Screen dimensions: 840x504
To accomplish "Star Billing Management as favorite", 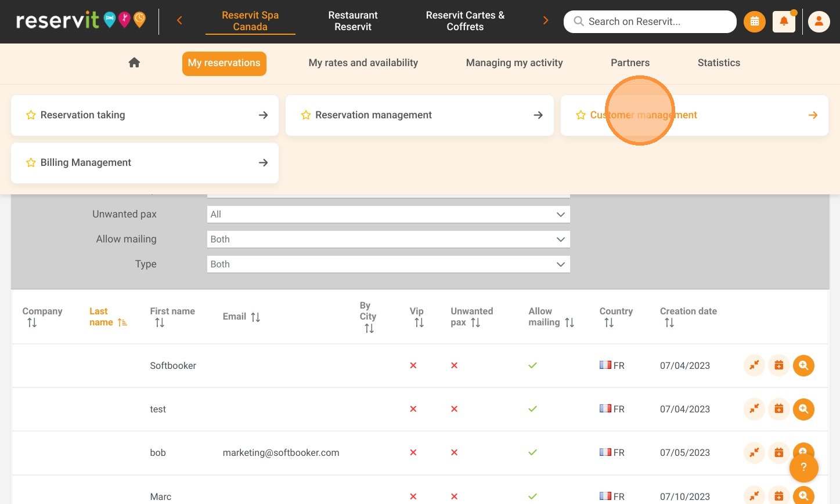I will (31, 162).
